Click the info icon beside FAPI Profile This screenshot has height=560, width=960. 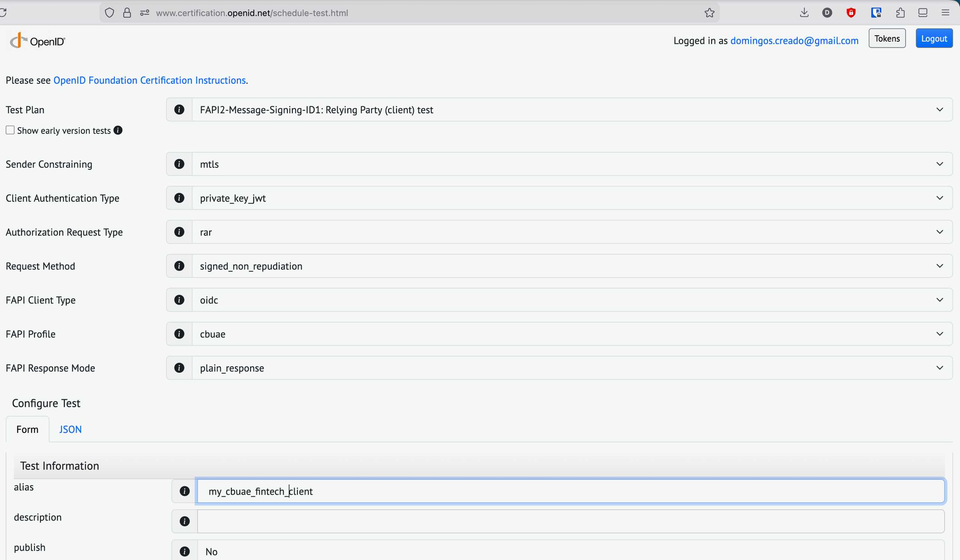point(179,334)
